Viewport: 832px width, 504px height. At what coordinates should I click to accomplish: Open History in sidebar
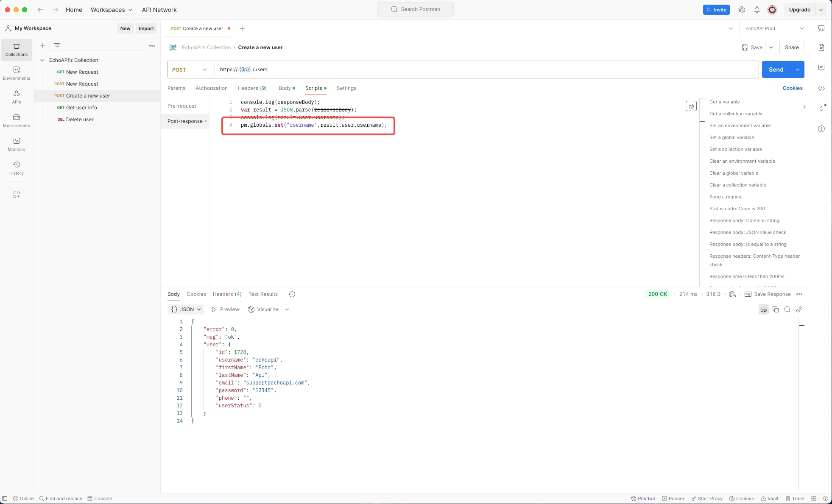(x=17, y=168)
